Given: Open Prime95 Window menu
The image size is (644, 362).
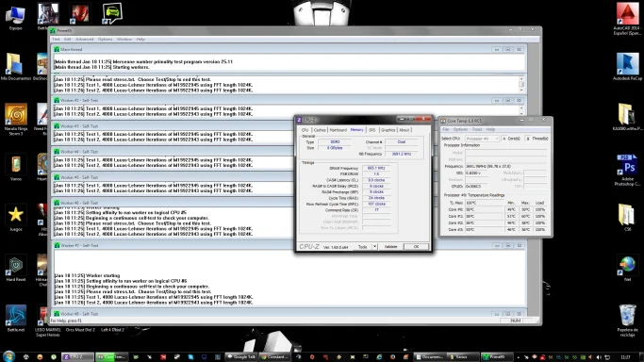Looking at the screenshot, I should [124, 40].
